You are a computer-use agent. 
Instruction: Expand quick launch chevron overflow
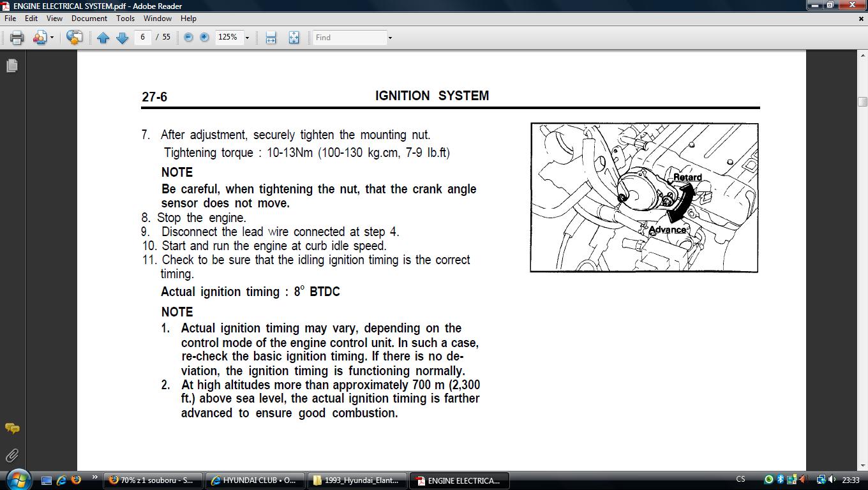95,477
